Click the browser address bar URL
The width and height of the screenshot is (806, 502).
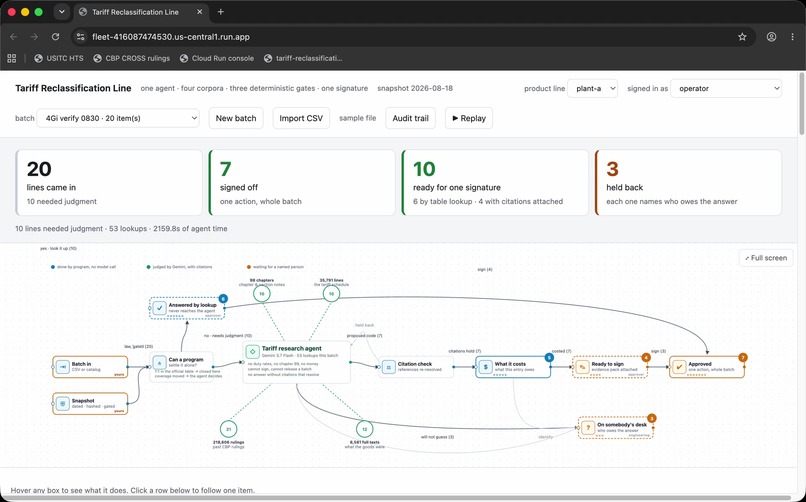coord(171,37)
